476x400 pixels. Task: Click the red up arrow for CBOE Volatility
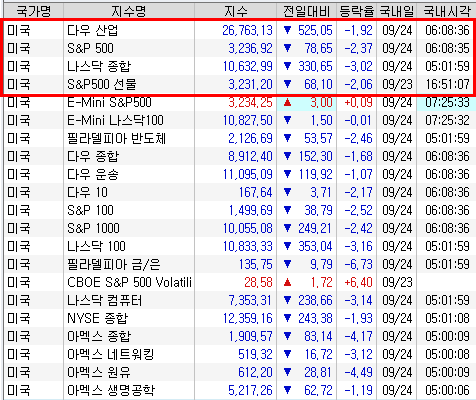pyautogui.click(x=287, y=283)
